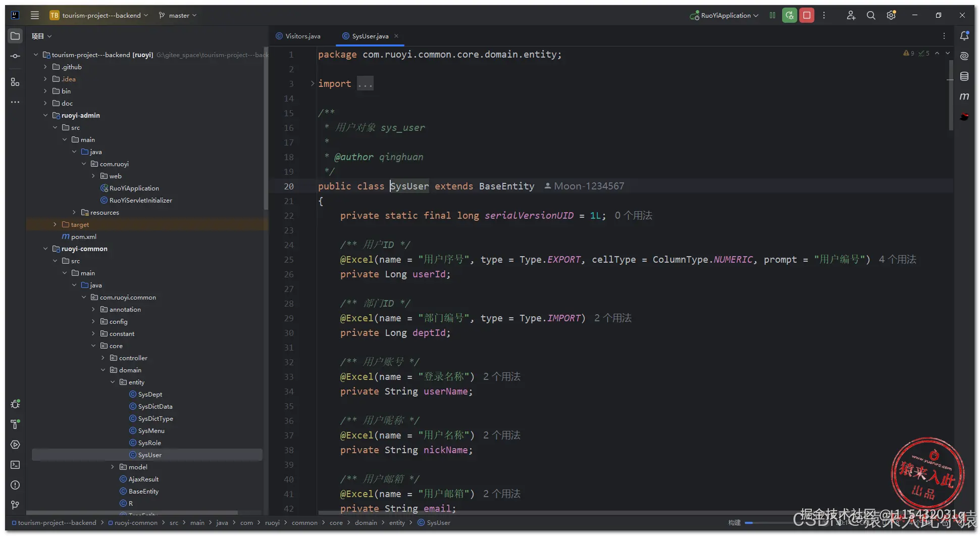Open Search Everywhere magnifier

pos(871,15)
